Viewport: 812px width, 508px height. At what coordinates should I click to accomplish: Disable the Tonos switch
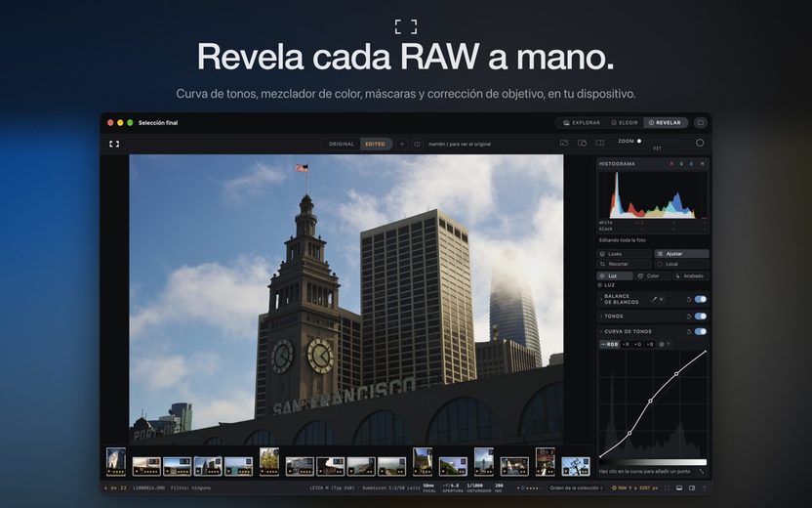pyautogui.click(x=700, y=317)
